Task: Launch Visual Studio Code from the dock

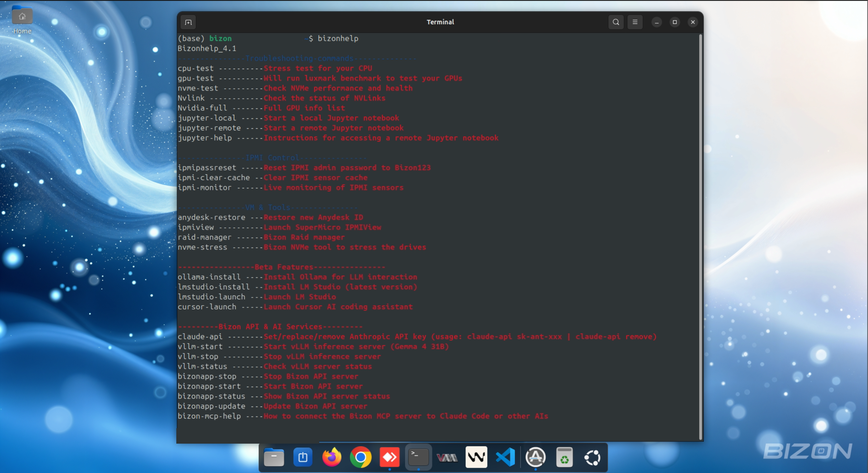Action: tap(505, 457)
